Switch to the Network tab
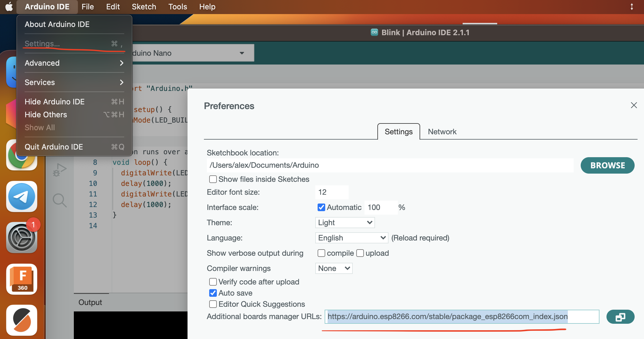Screen dimensions: 644x339 coord(442,132)
